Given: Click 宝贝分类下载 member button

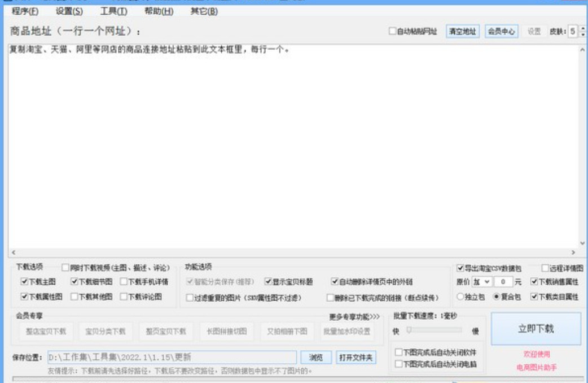Looking at the screenshot, I should point(106,331).
